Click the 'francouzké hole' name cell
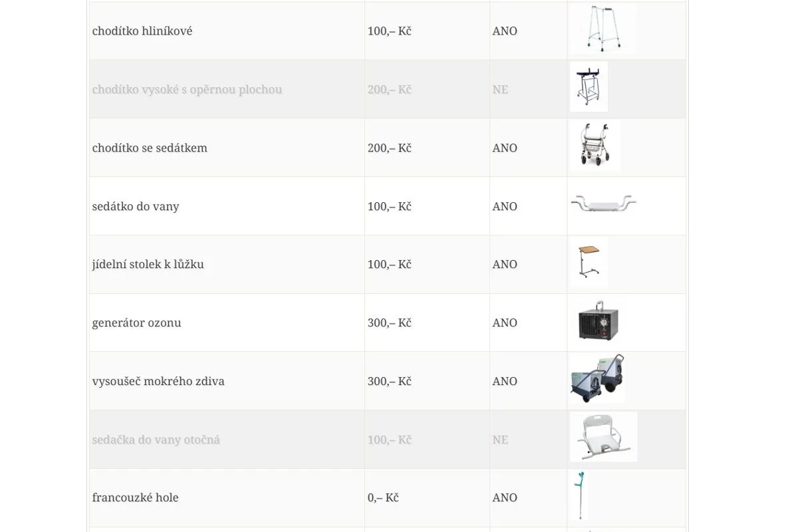Viewport: 798px width, 532px height. [135, 498]
